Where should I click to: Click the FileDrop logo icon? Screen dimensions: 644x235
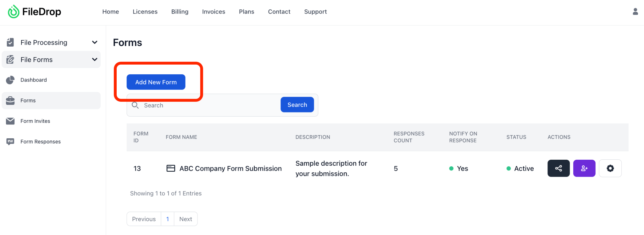click(x=14, y=12)
